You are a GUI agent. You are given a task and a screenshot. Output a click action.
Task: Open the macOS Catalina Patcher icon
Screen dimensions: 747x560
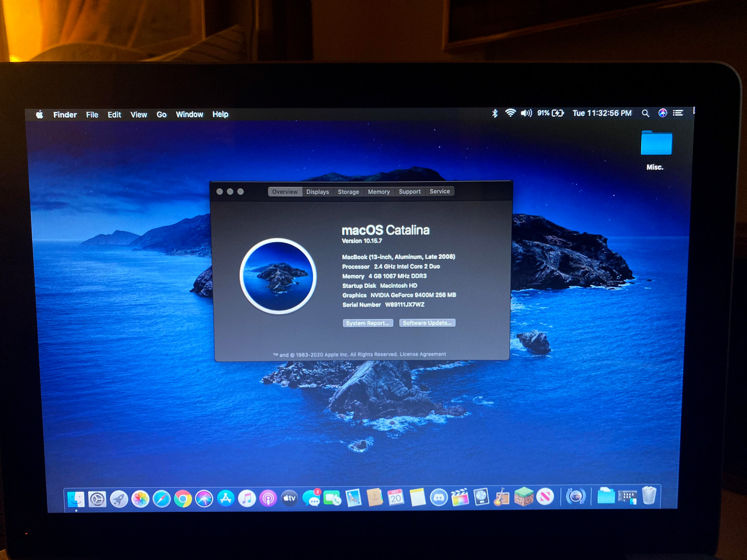[575, 496]
